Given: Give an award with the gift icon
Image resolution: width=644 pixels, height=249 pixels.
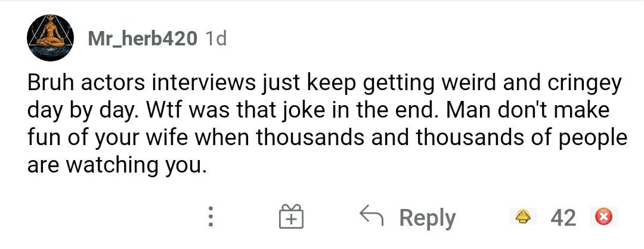Looking at the screenshot, I should [291, 217].
